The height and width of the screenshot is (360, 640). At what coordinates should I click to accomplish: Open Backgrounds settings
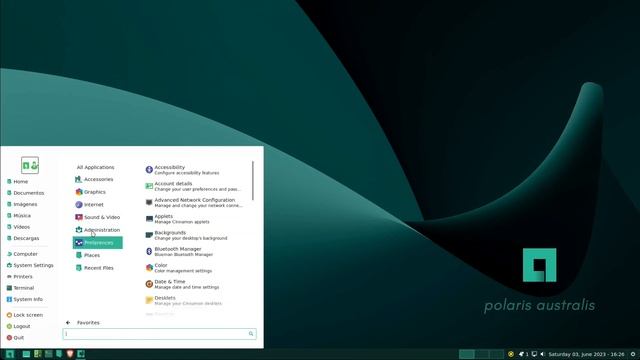tap(187, 235)
